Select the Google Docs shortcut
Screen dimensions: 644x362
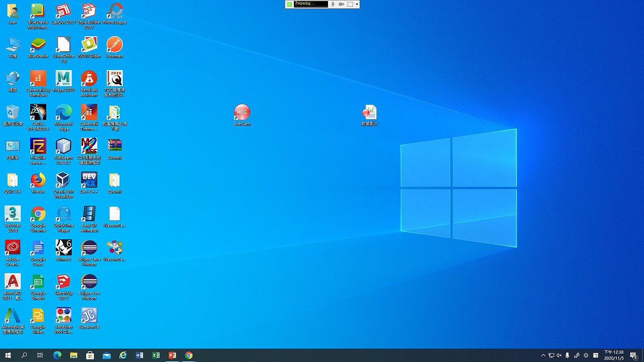click(x=38, y=252)
